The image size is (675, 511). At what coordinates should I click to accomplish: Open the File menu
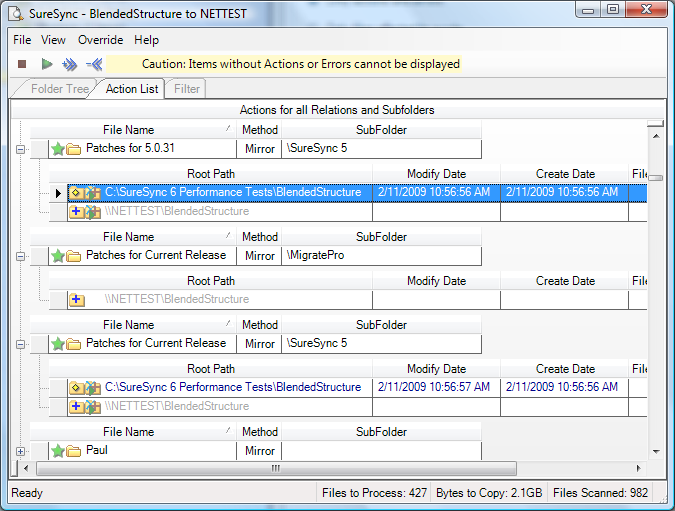tap(22, 40)
